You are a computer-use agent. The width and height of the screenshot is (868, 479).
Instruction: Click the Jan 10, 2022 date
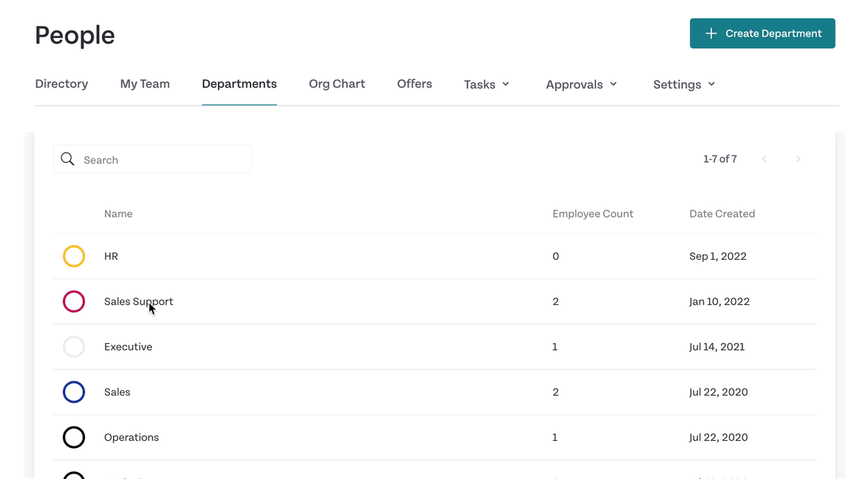coord(719,301)
